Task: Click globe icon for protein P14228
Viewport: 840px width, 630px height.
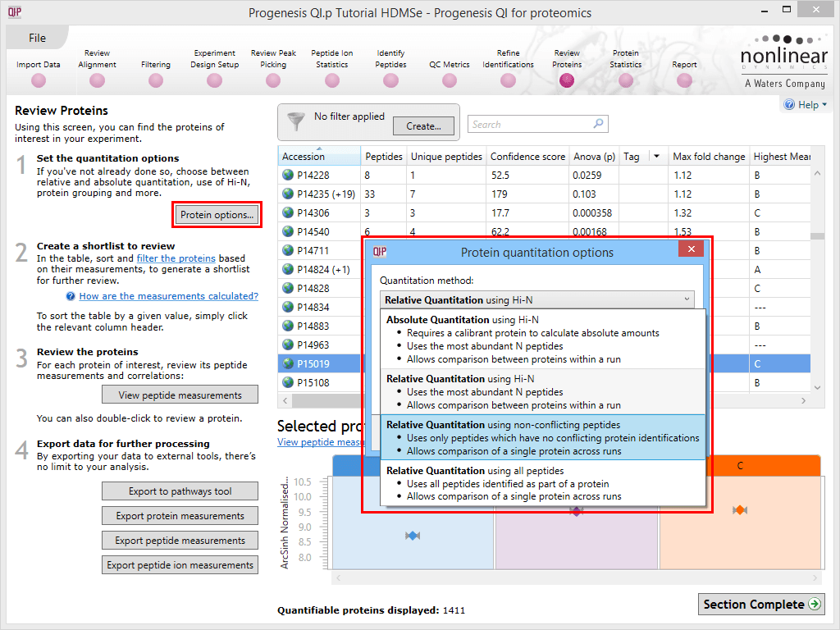Action: pos(288,175)
